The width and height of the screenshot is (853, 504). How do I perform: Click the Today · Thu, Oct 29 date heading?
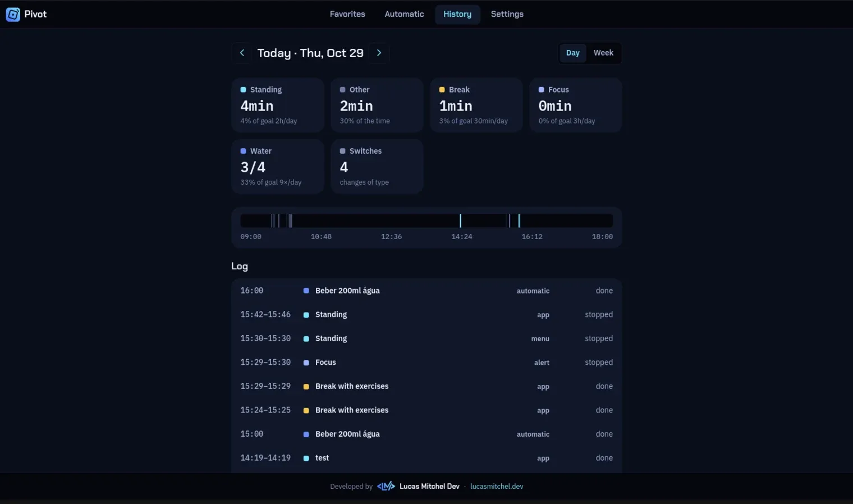click(310, 53)
